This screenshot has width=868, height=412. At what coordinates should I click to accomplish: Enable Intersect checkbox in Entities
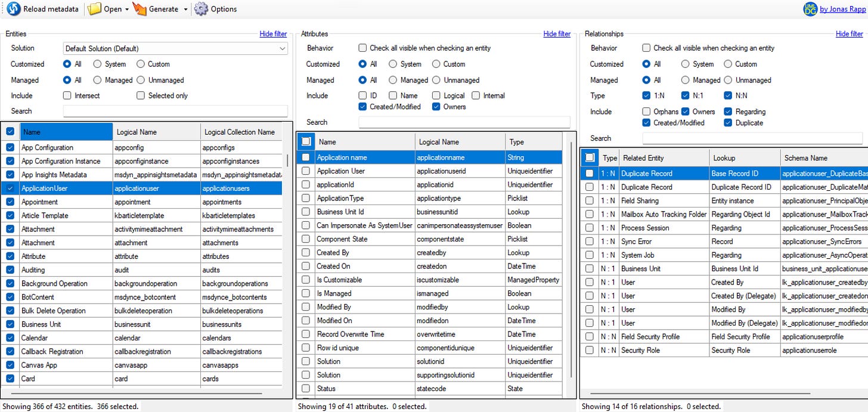click(67, 95)
